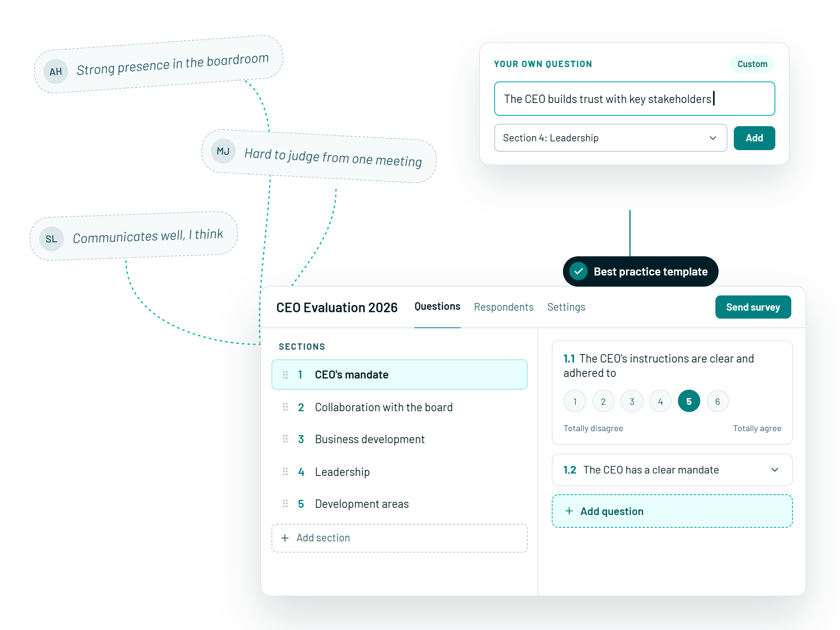Expand question 1.2 chevron
This screenshot has height=630, width=840.
(775, 470)
